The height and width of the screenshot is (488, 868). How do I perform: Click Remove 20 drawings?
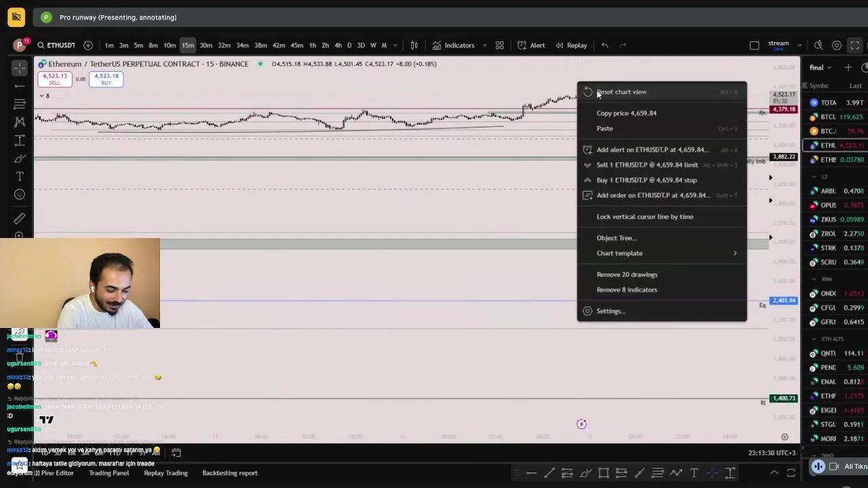point(662,274)
